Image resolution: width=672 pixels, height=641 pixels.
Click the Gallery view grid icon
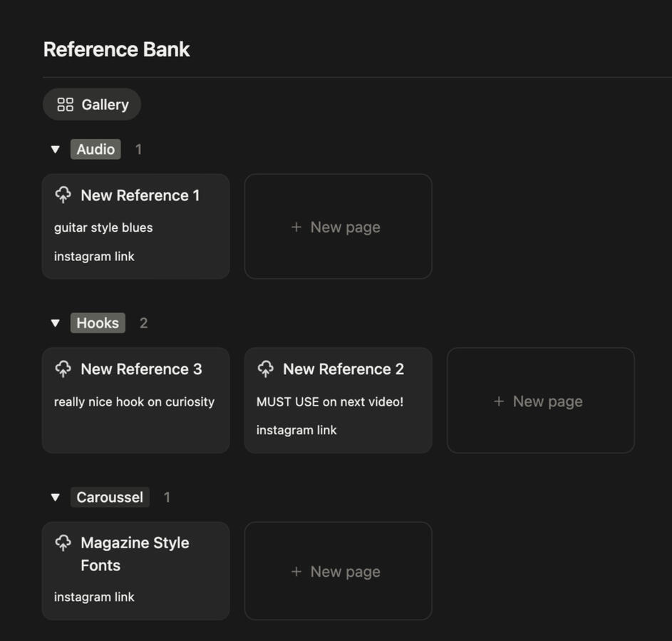click(x=66, y=105)
